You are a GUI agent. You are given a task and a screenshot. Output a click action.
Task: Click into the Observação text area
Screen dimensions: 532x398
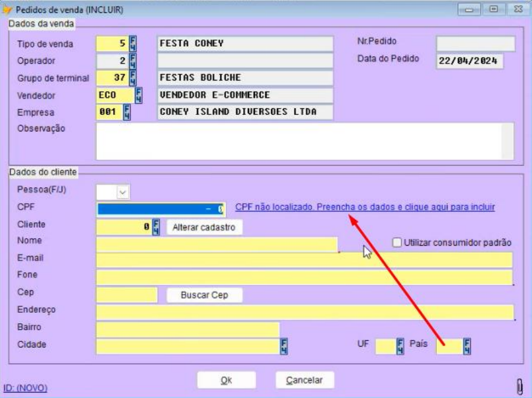point(303,141)
